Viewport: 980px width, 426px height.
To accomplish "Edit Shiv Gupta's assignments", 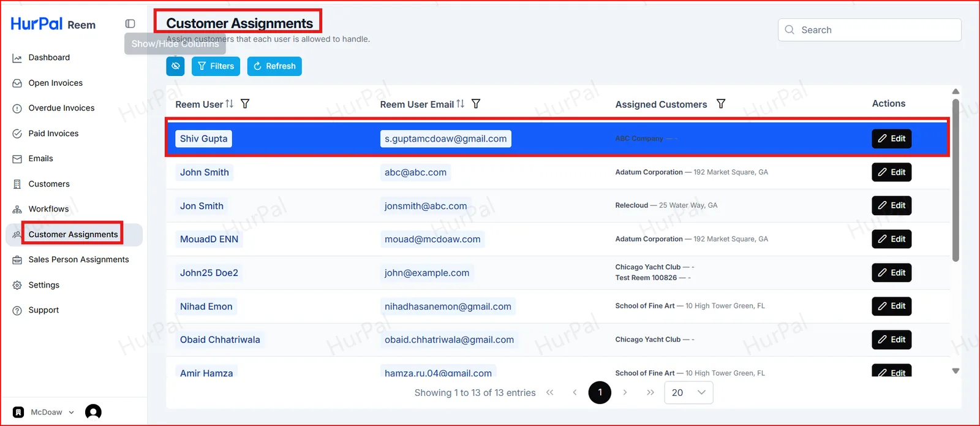I will 892,139.
